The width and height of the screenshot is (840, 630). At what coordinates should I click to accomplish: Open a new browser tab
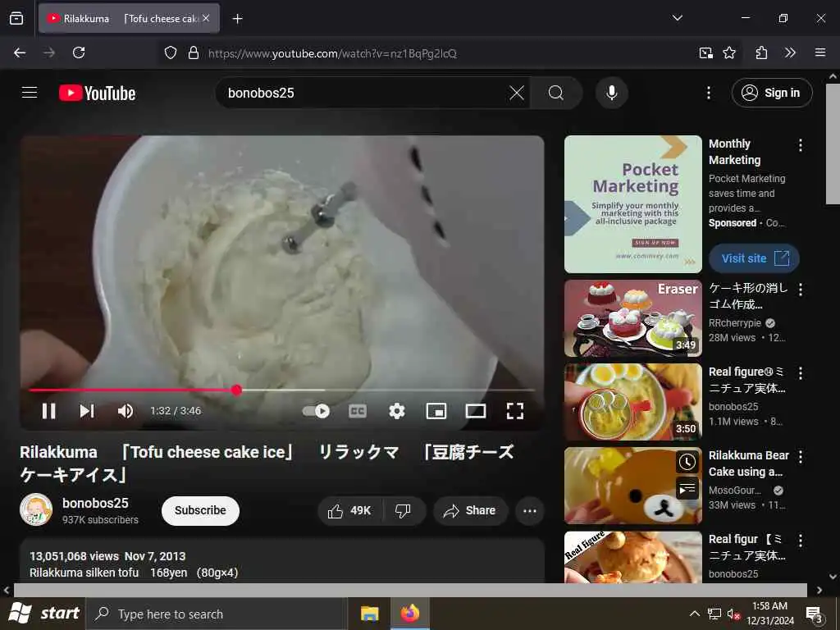pyautogui.click(x=237, y=19)
